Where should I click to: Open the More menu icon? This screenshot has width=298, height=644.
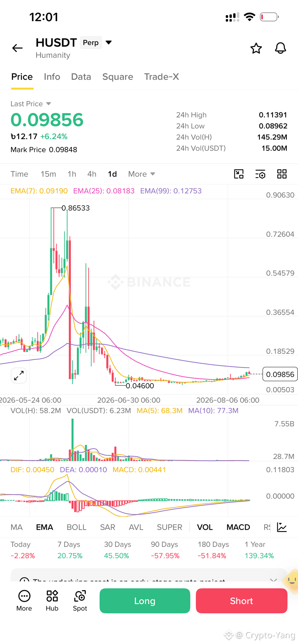click(24, 601)
